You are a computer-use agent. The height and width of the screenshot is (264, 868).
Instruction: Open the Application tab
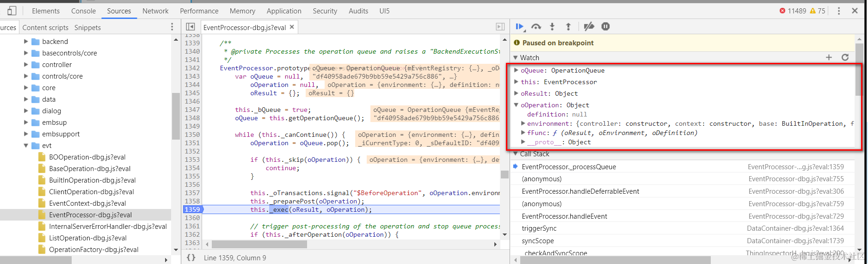pos(284,11)
